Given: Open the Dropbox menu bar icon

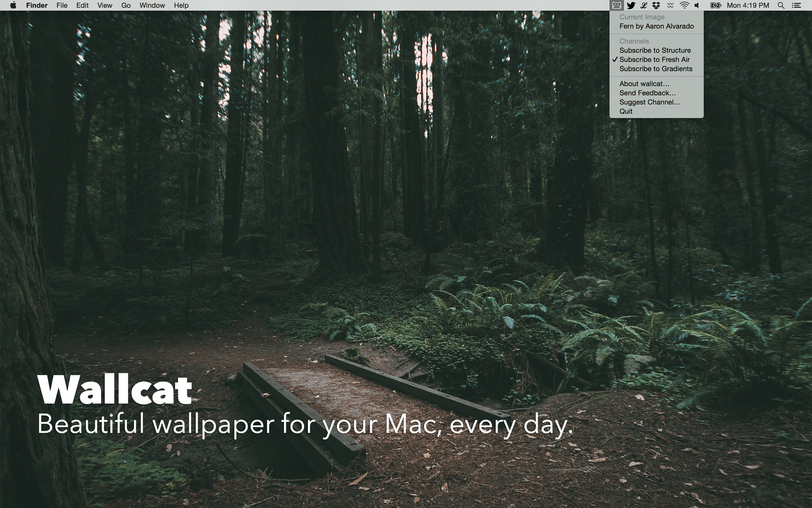Looking at the screenshot, I should 656,6.
